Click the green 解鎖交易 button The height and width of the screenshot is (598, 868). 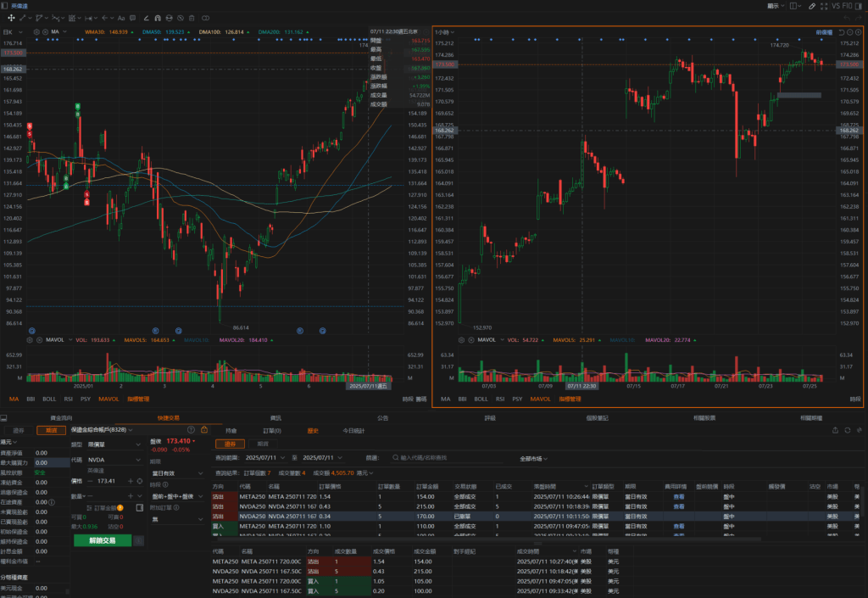click(101, 540)
